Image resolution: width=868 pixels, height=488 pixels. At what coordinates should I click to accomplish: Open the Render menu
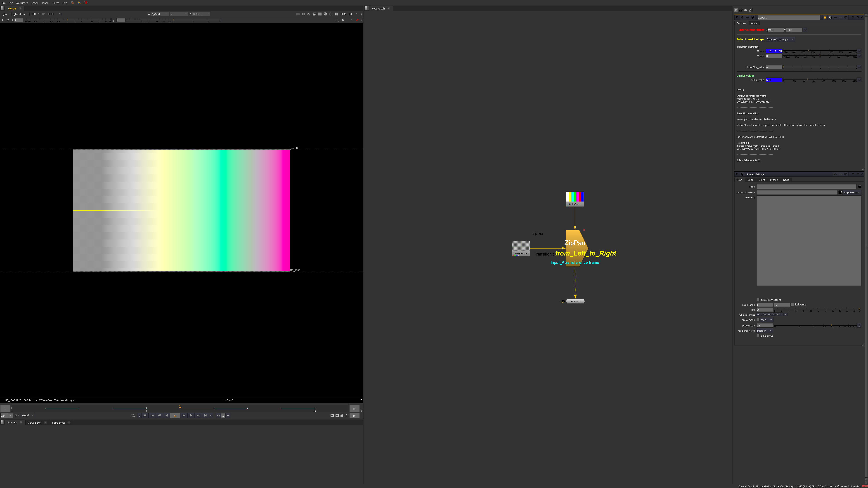point(45,3)
